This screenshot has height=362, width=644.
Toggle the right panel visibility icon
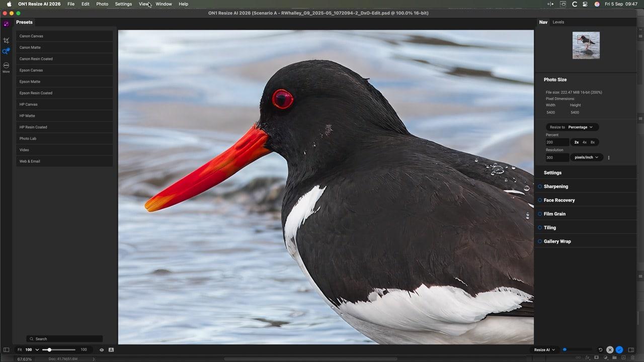click(631, 350)
